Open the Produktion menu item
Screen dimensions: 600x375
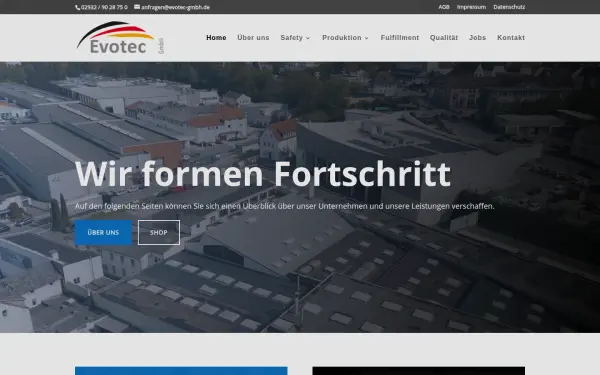[x=342, y=38]
